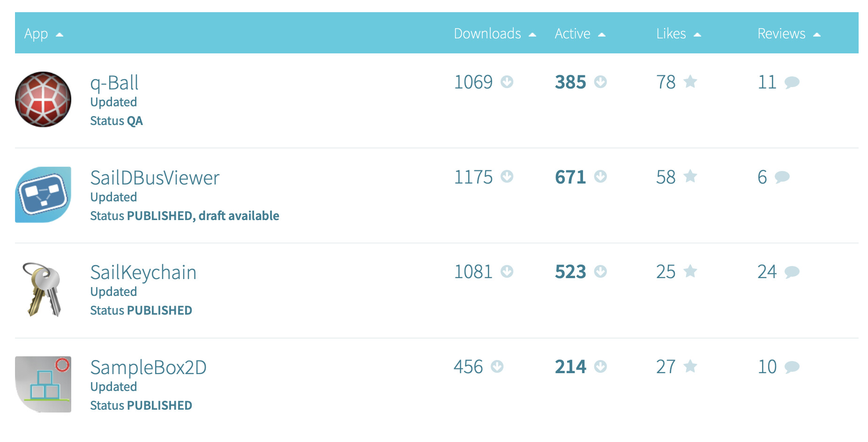Sort the list by App name column

tap(37, 34)
